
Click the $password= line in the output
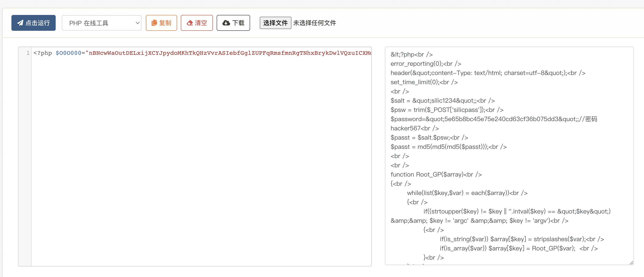pos(475,119)
